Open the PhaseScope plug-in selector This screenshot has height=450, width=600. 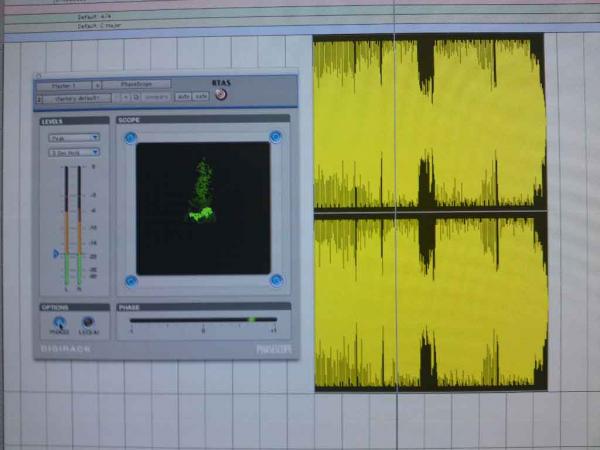136,85
